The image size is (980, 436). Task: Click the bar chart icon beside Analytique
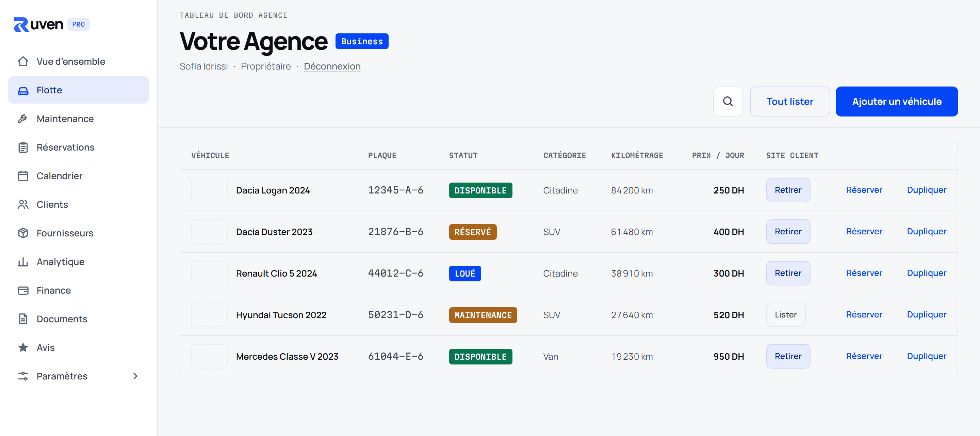click(x=23, y=262)
